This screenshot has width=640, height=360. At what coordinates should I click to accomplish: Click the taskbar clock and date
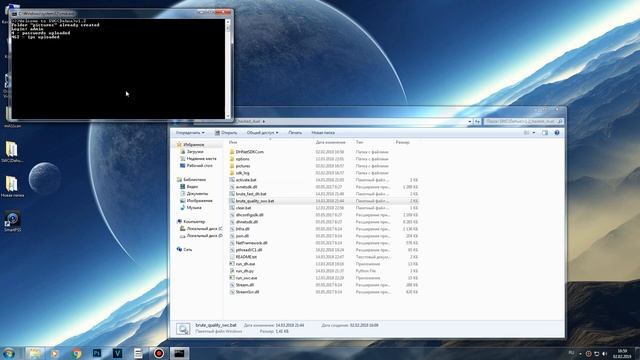(622, 353)
